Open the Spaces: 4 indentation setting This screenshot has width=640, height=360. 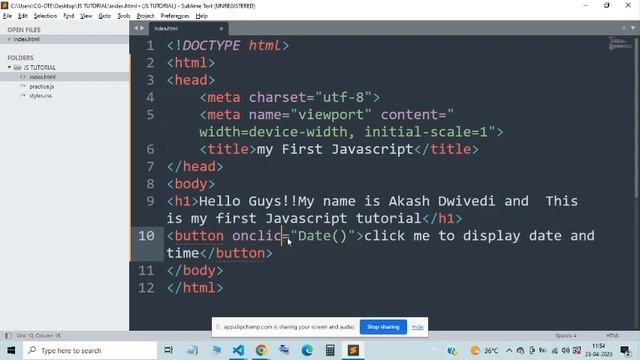tap(566, 336)
